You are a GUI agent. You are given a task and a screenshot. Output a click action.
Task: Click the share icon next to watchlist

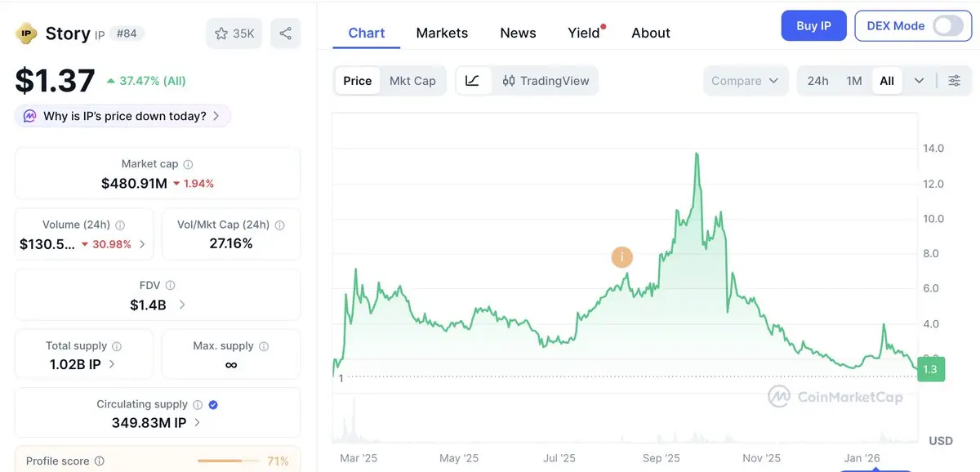click(285, 33)
